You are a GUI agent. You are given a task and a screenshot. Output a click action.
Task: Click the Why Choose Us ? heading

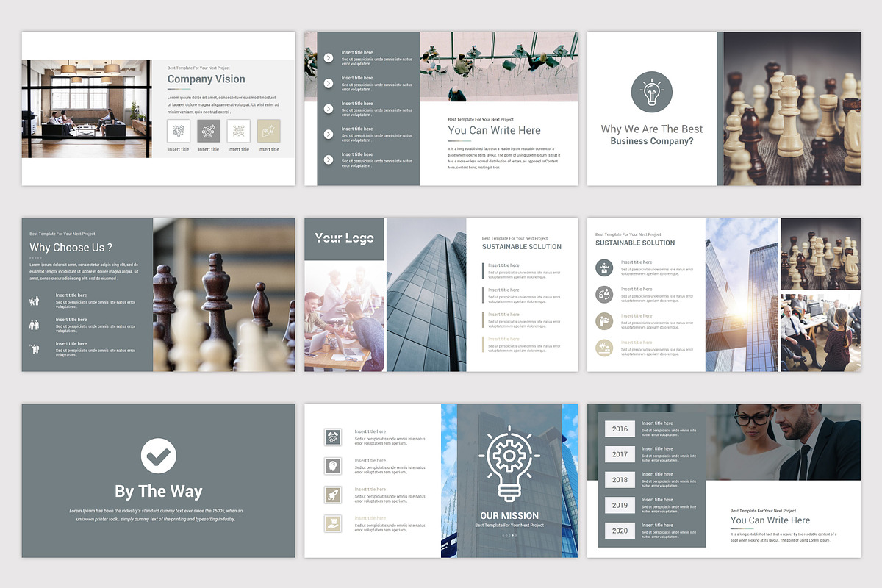pos(71,248)
